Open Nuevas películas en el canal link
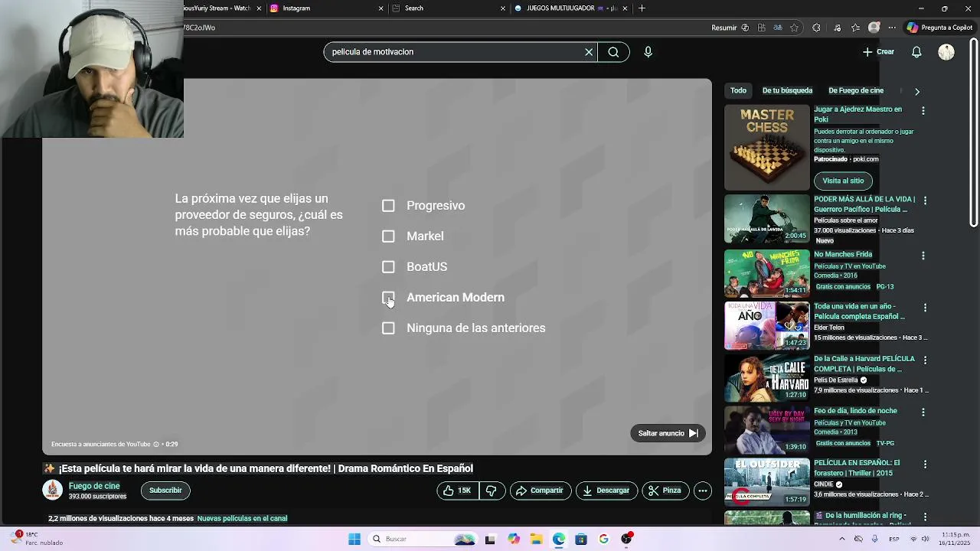This screenshot has width=980, height=551. [242, 519]
